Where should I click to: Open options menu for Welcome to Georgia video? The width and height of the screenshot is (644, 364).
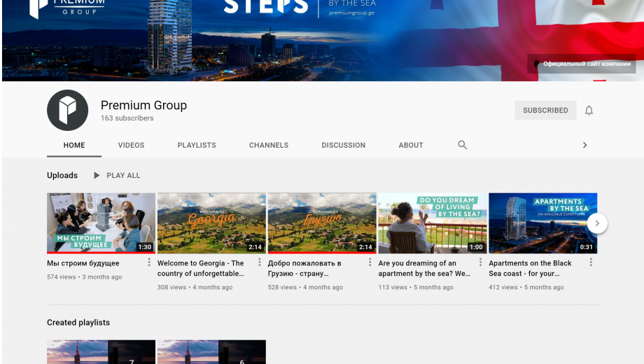click(260, 262)
